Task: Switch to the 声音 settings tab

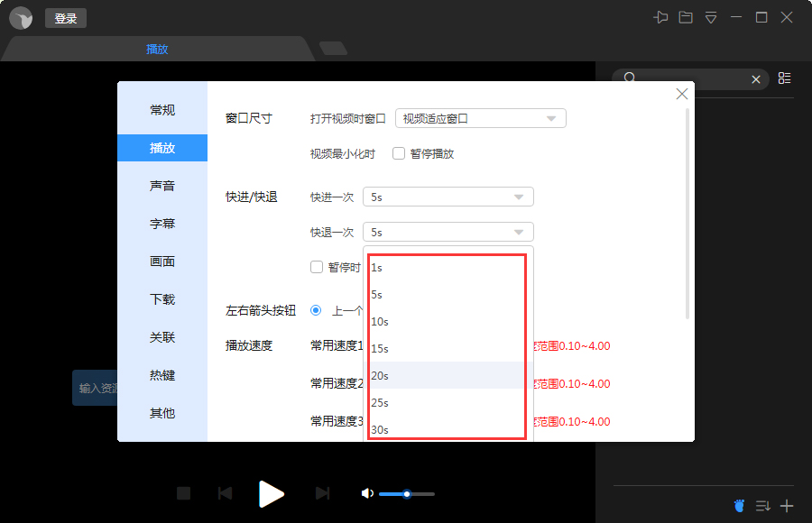Action: [x=162, y=186]
